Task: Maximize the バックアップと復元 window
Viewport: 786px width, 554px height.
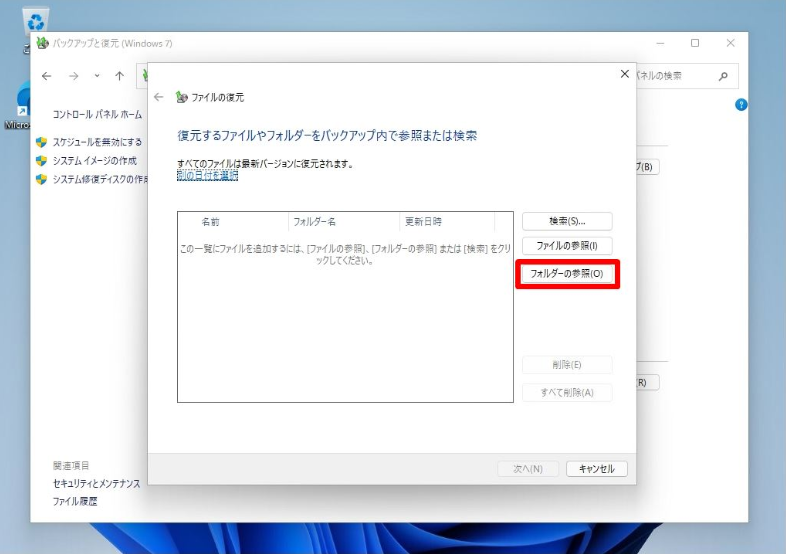Action: click(695, 43)
